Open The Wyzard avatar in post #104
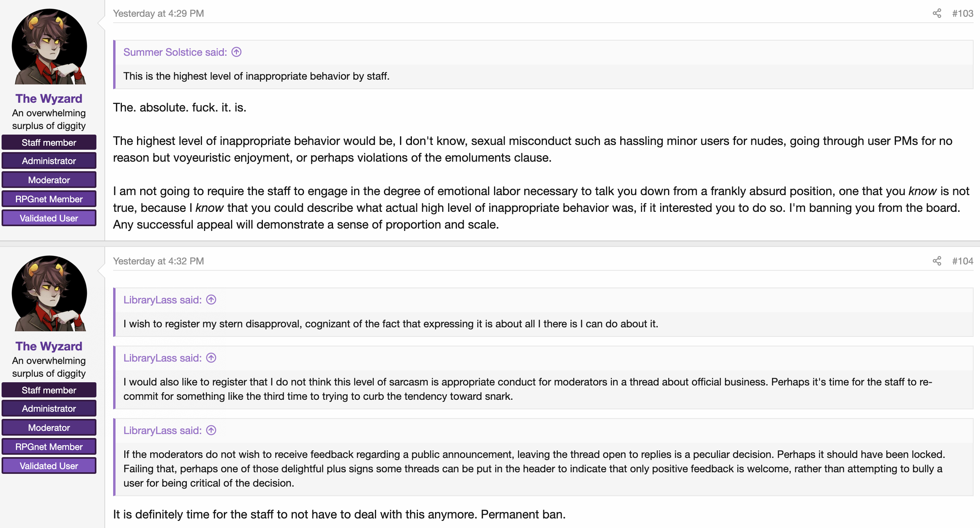Screen dimensions: 980x528 (x=49, y=294)
